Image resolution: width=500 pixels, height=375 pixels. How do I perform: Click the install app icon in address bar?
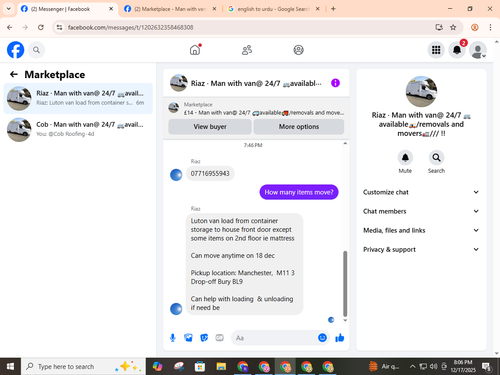439,27
